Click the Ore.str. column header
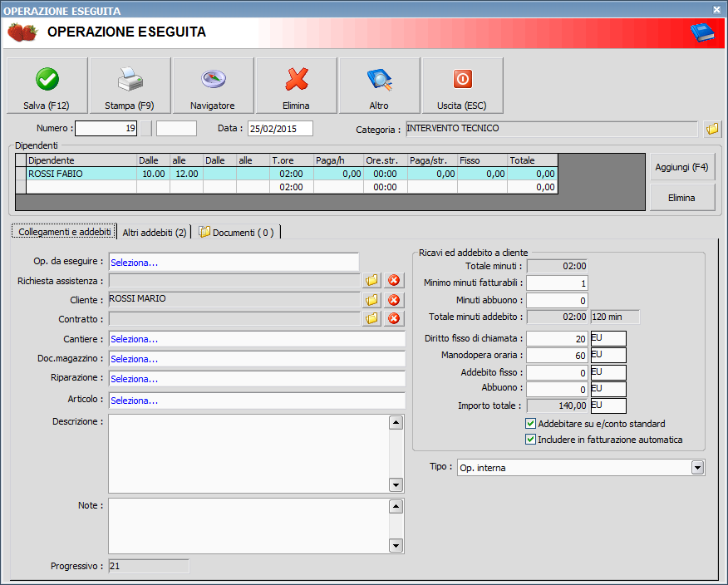The height and width of the screenshot is (585, 728). [386, 160]
